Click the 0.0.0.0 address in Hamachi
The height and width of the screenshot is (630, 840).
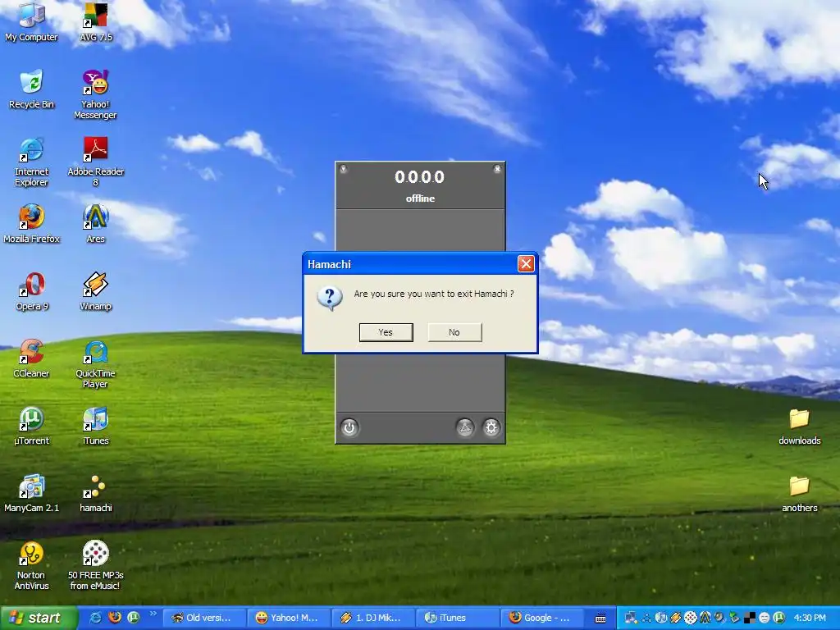pos(419,177)
